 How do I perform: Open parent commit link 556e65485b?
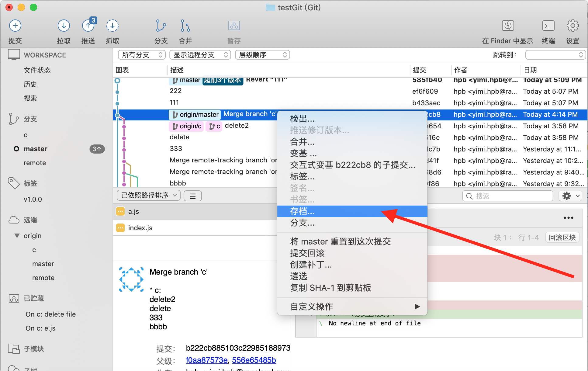(x=254, y=360)
